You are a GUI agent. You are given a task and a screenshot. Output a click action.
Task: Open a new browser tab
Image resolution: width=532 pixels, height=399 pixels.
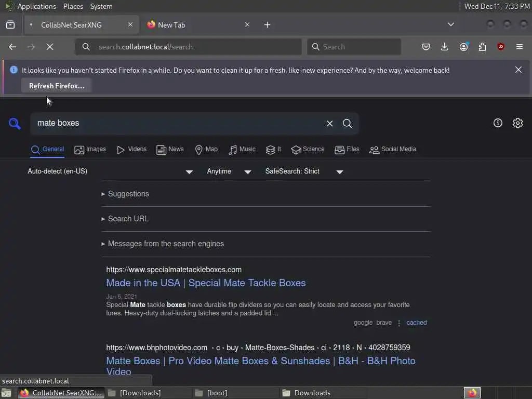(268, 25)
